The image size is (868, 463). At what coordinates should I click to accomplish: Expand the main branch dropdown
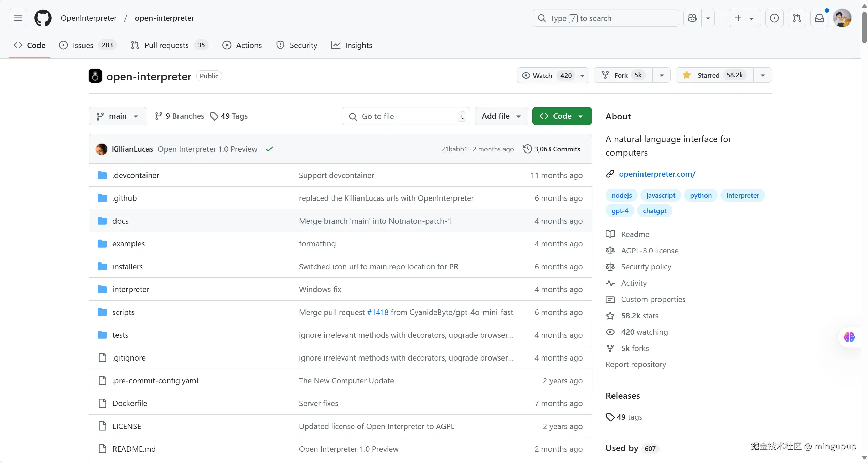(118, 116)
